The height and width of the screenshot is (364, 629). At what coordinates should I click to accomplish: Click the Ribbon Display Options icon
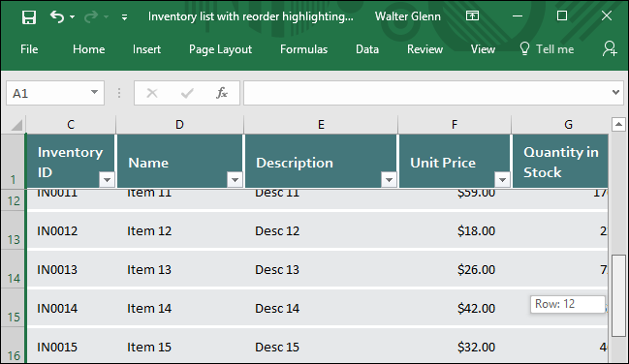tap(472, 16)
